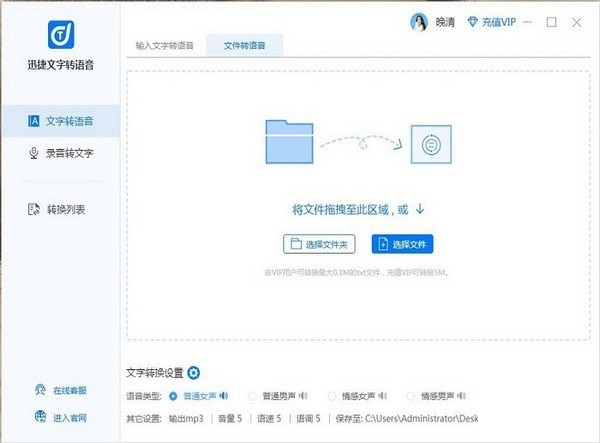This screenshot has height=443, width=600.
Task: Click the 保存至 output path
Action: tap(407, 419)
